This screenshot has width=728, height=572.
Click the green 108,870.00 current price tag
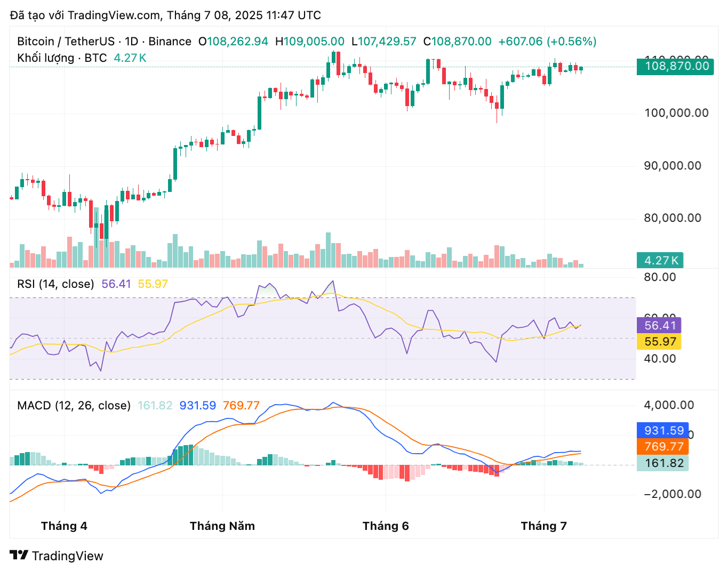(x=675, y=66)
